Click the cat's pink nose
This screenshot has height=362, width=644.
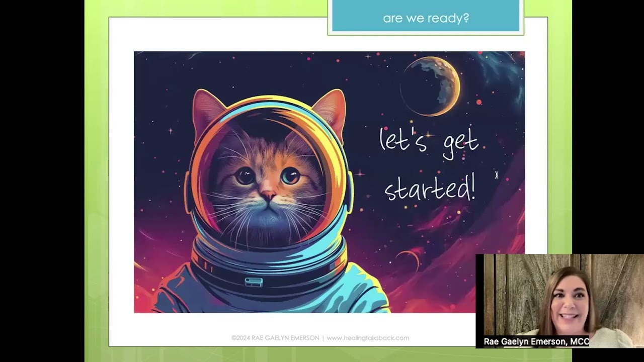tap(267, 194)
